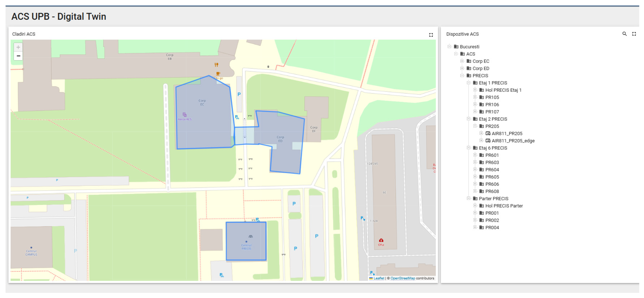Select Hol PRECIS Parter in tree
Screen dimensions: 644x298
(504, 206)
